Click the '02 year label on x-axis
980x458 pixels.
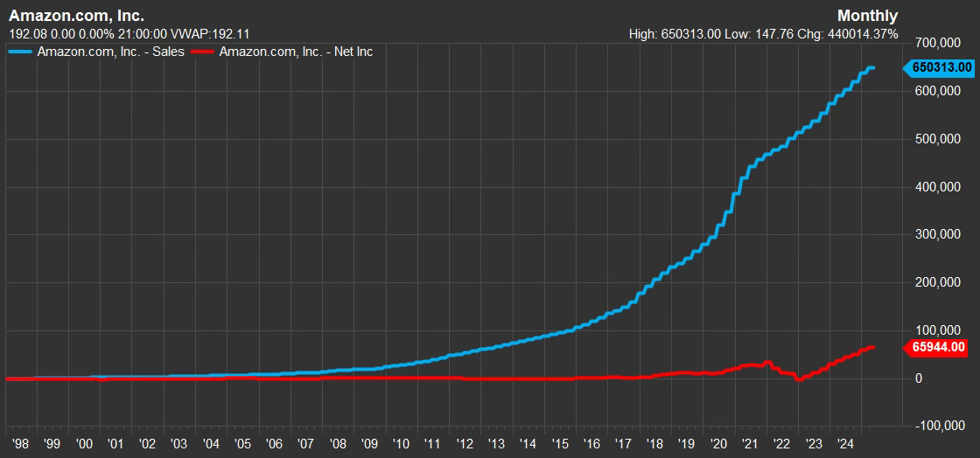tap(148, 445)
